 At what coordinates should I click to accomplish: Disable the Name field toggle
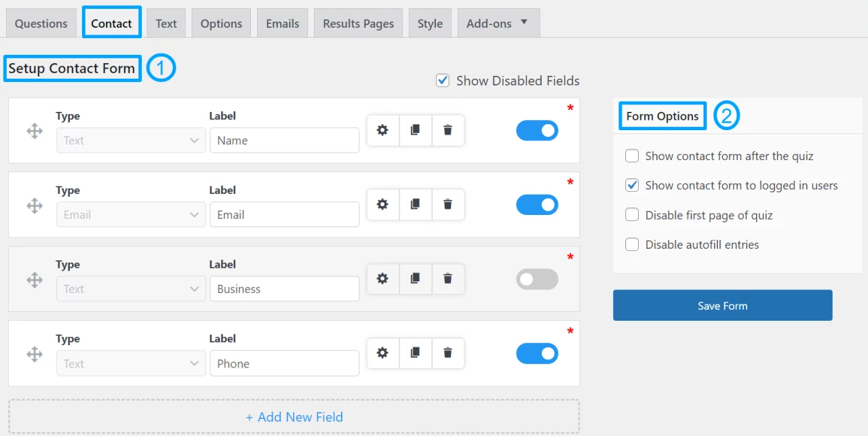click(537, 130)
